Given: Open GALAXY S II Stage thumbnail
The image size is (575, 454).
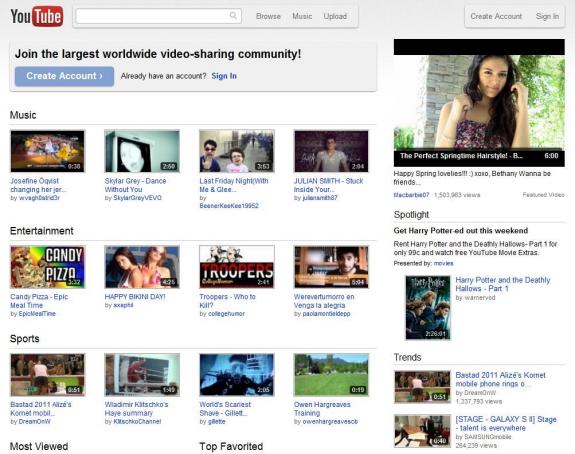Looking at the screenshot, I should point(422,431).
